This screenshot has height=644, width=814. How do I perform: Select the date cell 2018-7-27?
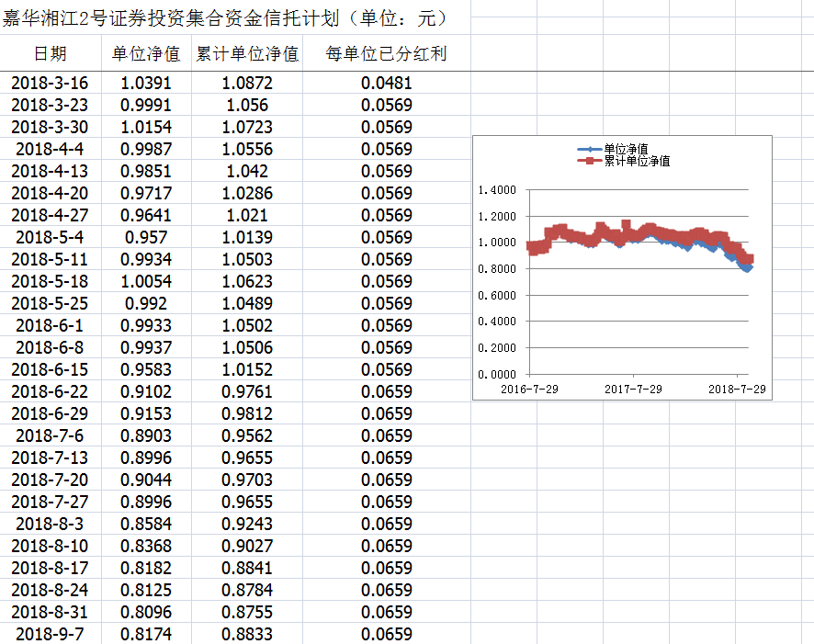click(x=51, y=502)
